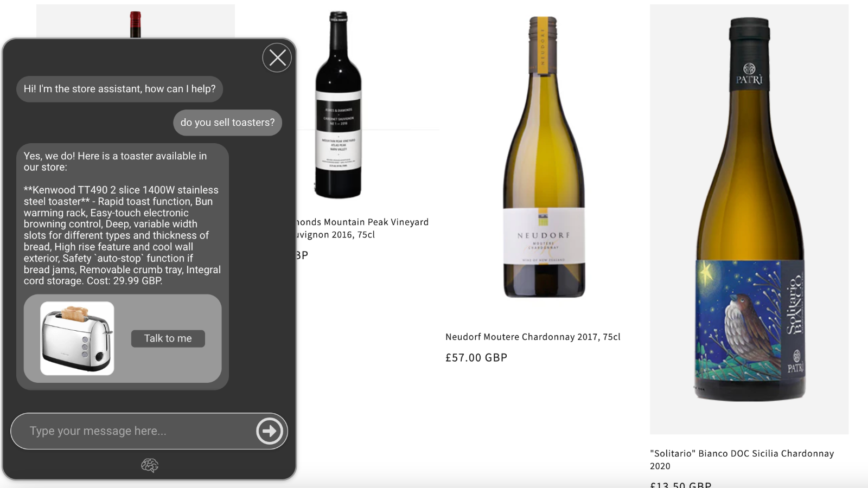The width and height of the screenshot is (868, 488).
Task: Open Mountain Peak Vineyard 2016 product title
Action: click(x=362, y=228)
